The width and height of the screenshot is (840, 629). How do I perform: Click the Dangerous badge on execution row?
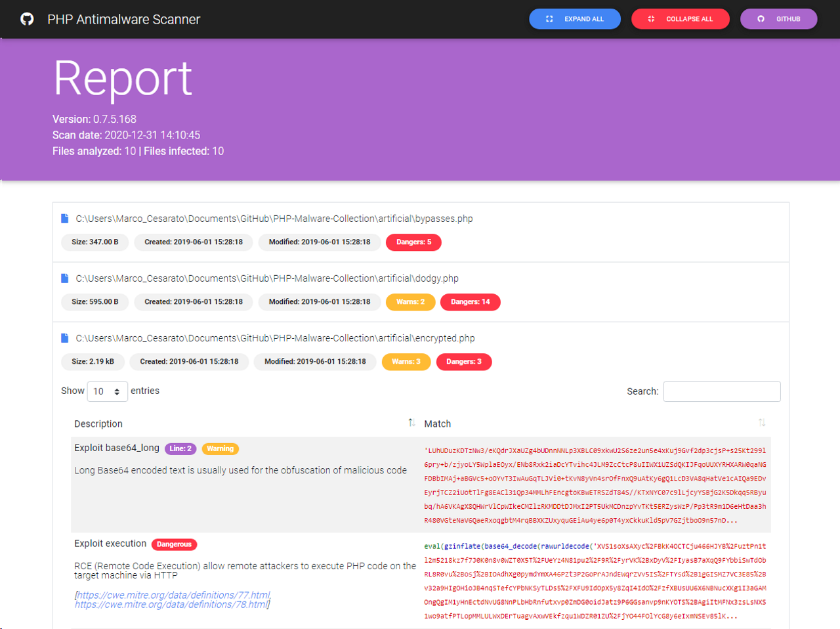174,544
